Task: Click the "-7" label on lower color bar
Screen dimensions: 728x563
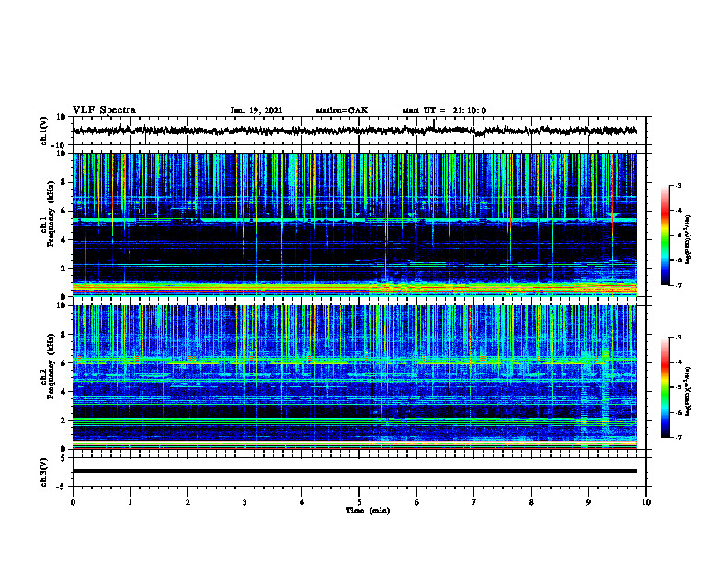Action: point(678,437)
